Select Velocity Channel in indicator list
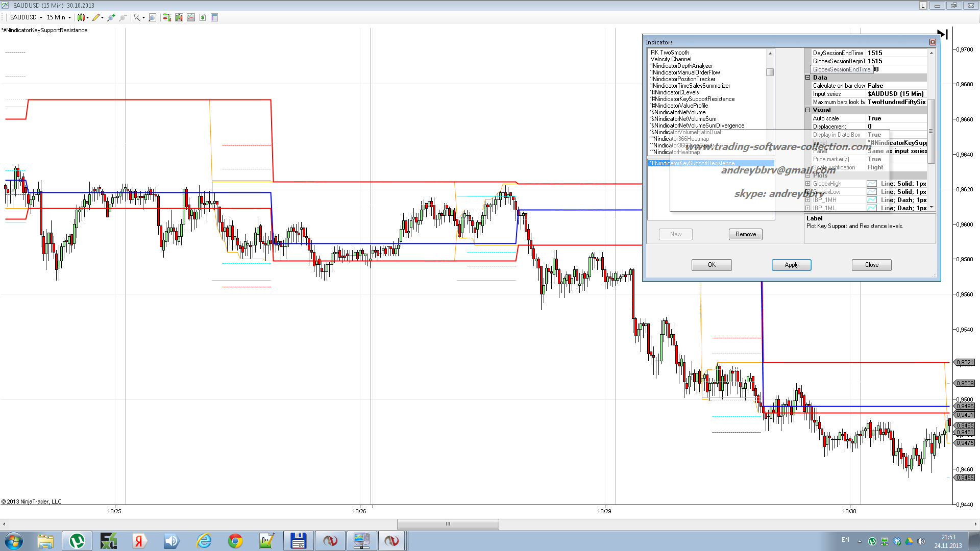 (x=671, y=59)
